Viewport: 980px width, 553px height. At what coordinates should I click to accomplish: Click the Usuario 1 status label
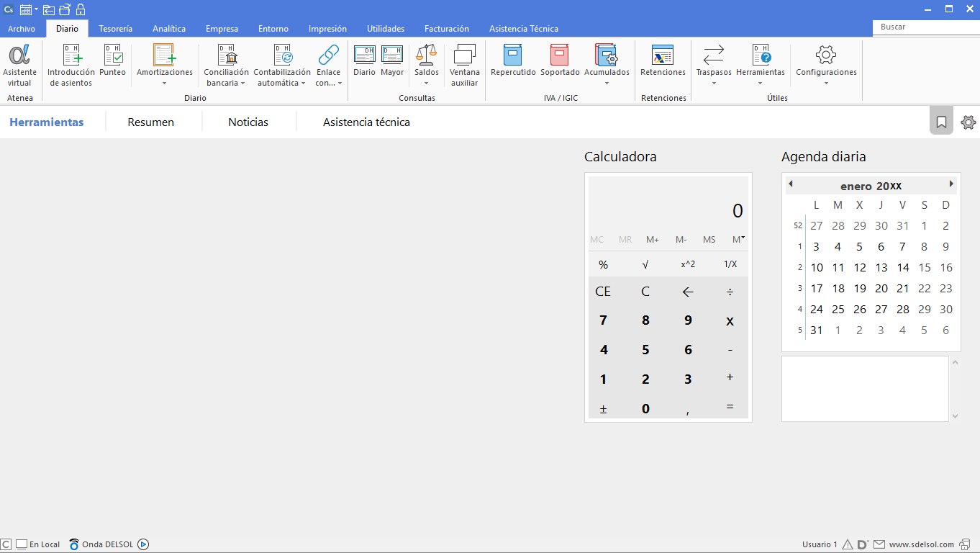pos(820,544)
